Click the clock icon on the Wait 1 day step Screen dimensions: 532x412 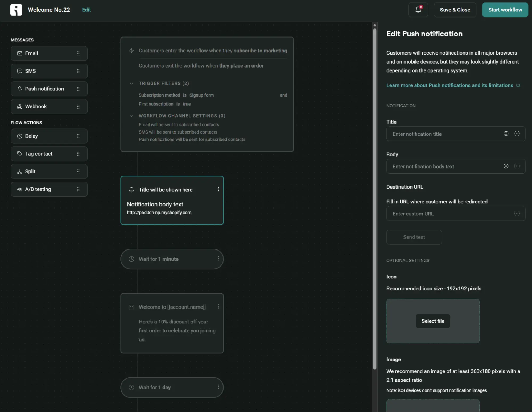pos(131,388)
